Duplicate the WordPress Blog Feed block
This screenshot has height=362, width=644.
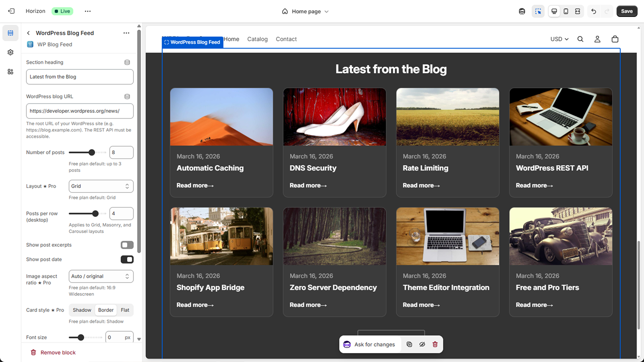pos(409,344)
